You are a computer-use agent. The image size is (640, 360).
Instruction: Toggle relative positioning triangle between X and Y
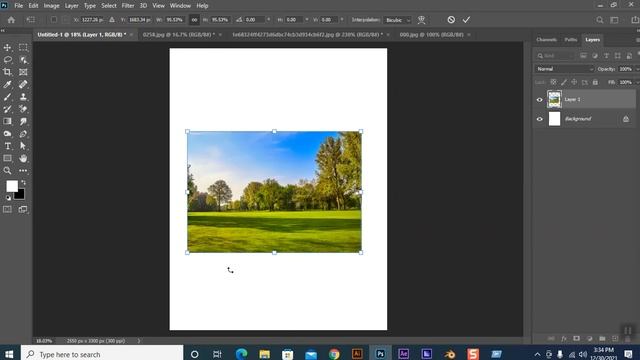(x=112, y=20)
